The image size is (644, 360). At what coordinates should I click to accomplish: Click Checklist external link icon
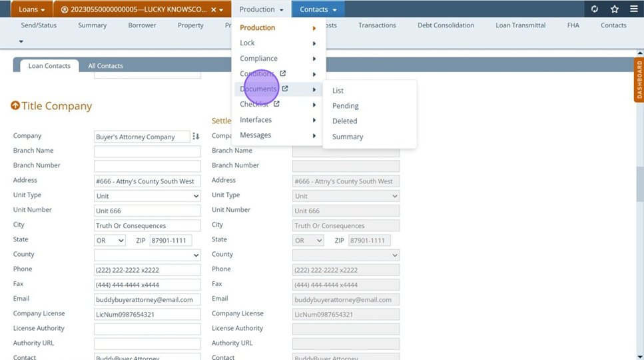tap(276, 104)
